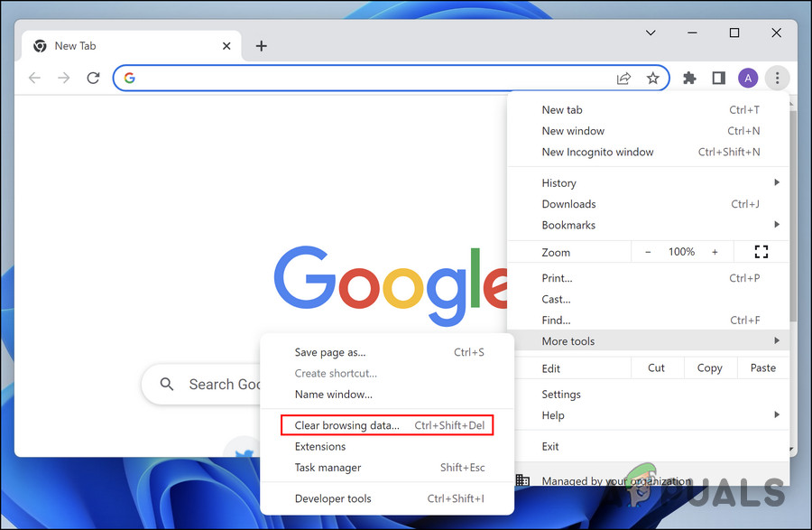
Task: Reload the current page
Action: (x=93, y=78)
